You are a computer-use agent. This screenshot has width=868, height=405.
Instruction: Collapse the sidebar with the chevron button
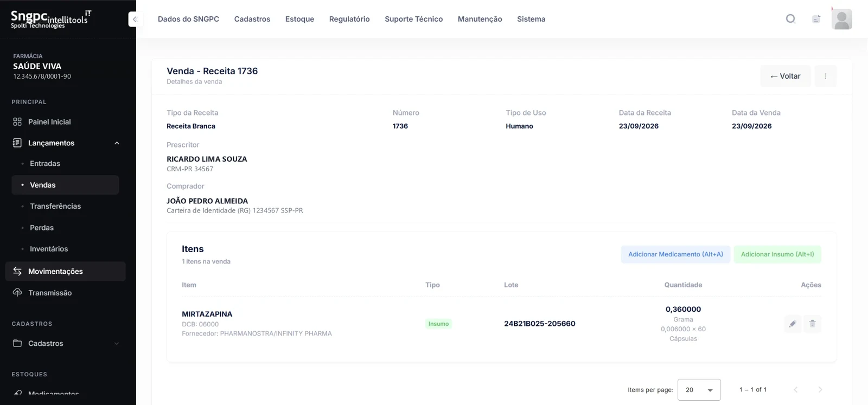(x=135, y=19)
